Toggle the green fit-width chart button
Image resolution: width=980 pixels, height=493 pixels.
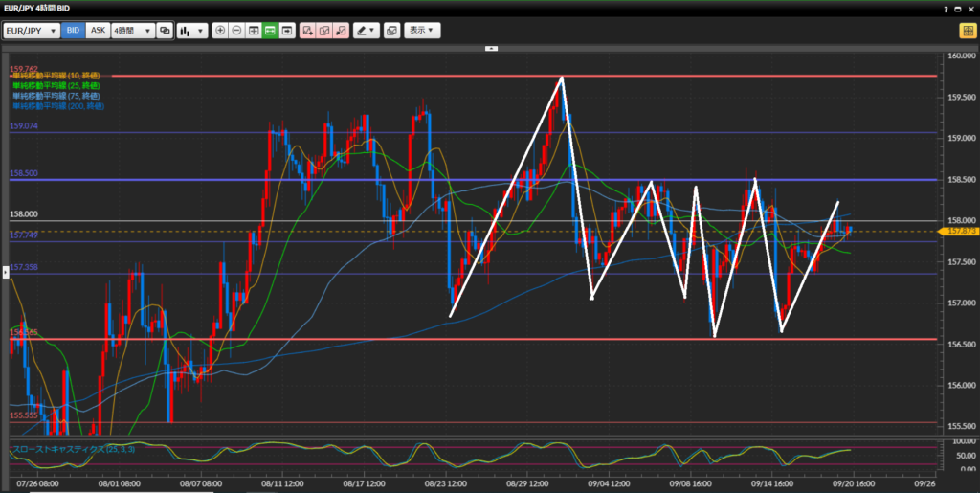click(x=270, y=31)
